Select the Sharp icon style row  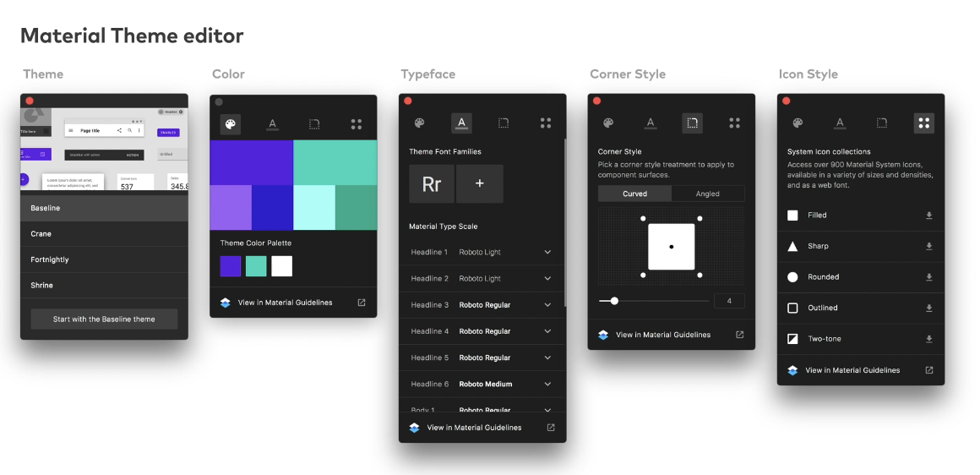point(861,246)
